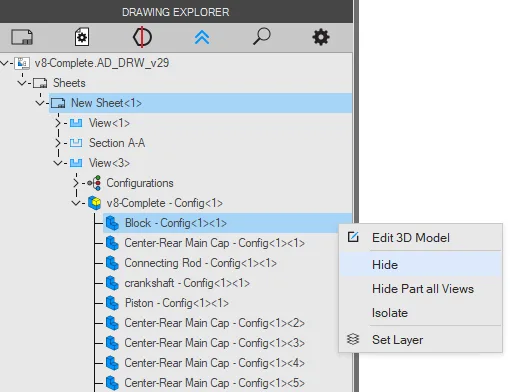Collapse the Sheets node
This screenshot has width=510, height=392.
click(22, 83)
